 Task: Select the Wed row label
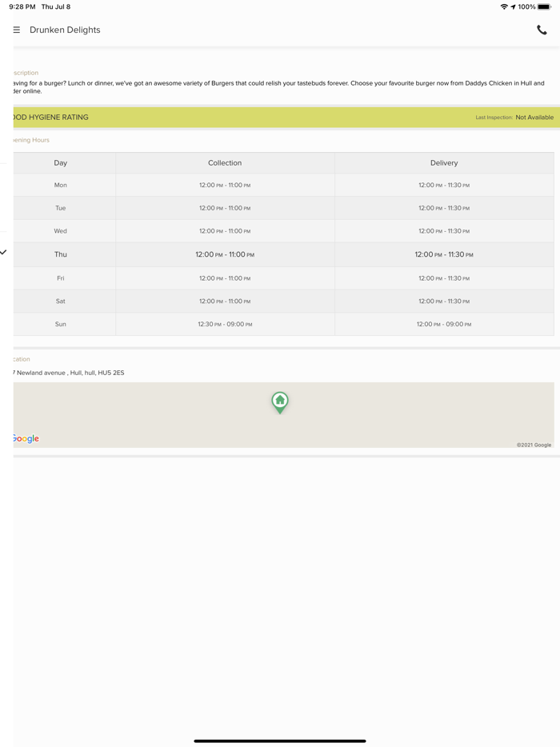(x=61, y=230)
